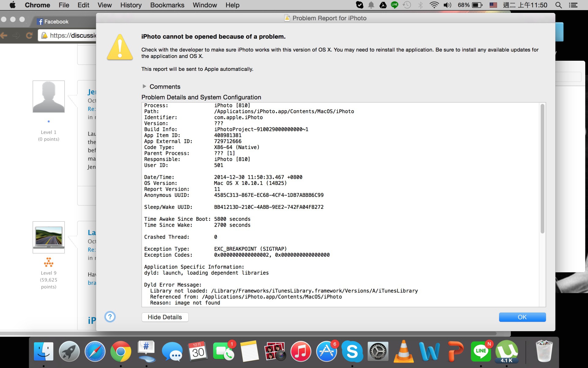Open System Preferences gear in Dock
The width and height of the screenshot is (588, 368).
click(x=378, y=351)
